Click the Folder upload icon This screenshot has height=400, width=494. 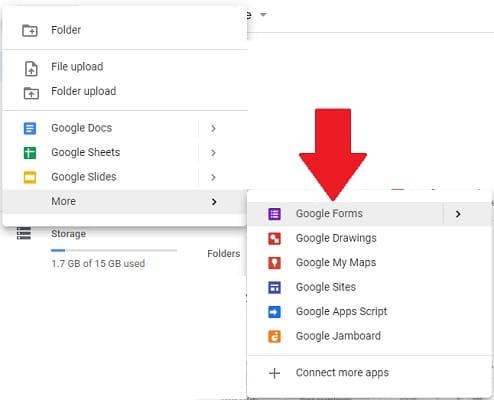pos(31,93)
